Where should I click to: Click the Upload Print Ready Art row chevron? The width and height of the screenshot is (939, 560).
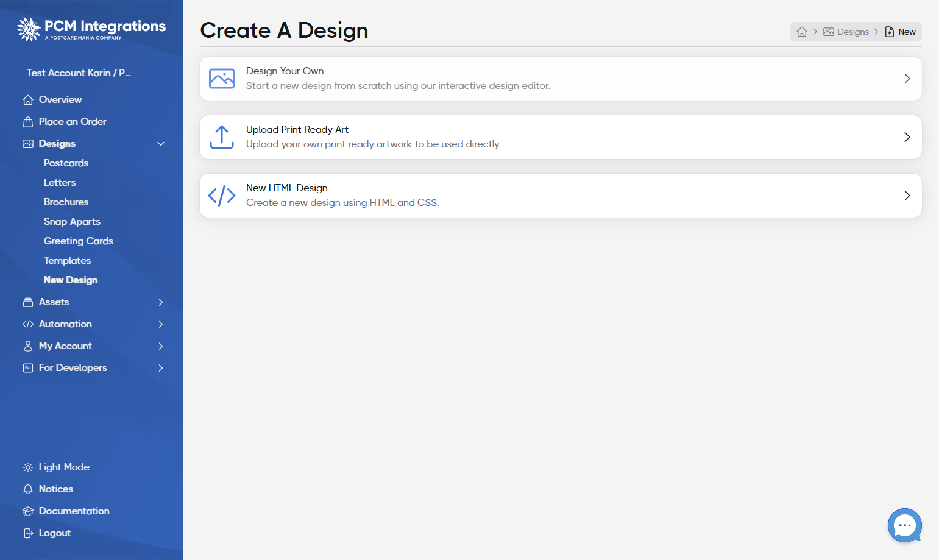907,137
